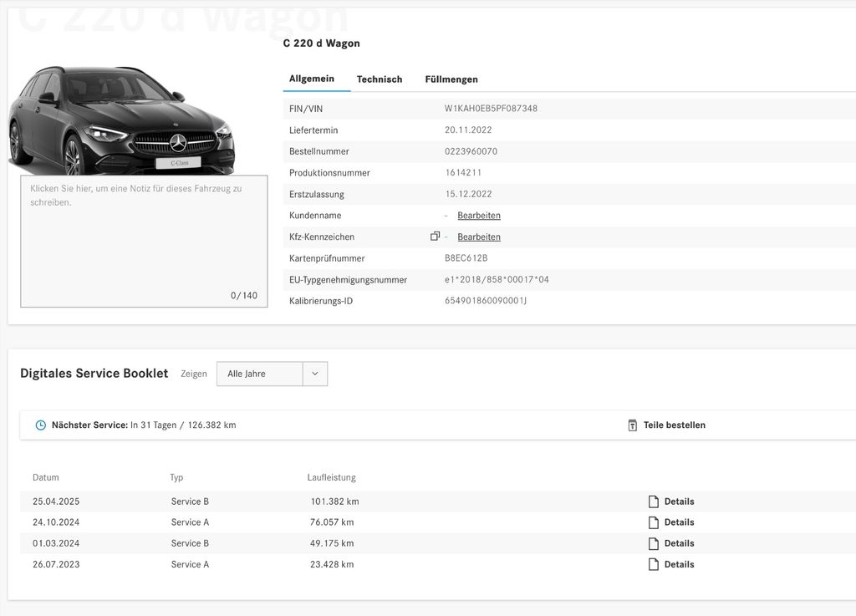Click the copy icon beside Kfz-Kennzeichen
Image resolution: width=856 pixels, height=616 pixels.
click(435, 237)
